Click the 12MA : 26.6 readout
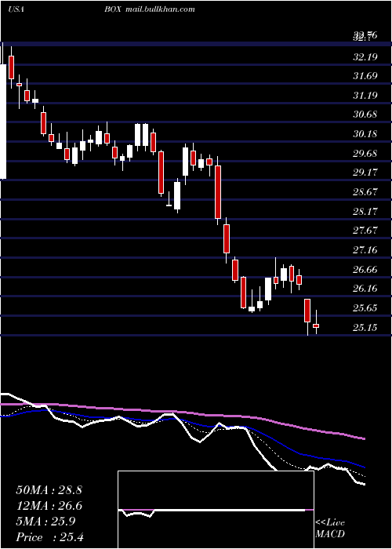This screenshot has width=392, height=549. [49, 506]
